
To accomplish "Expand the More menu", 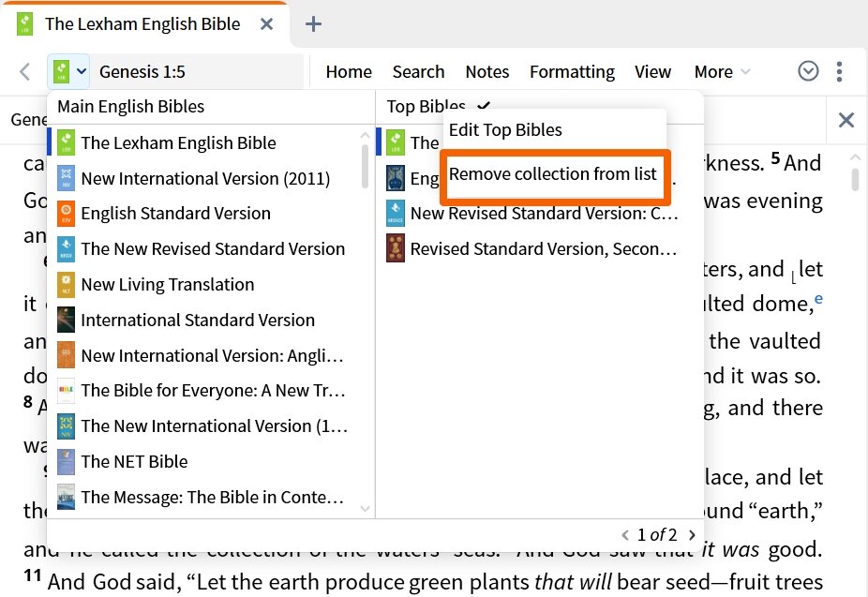I will [722, 72].
